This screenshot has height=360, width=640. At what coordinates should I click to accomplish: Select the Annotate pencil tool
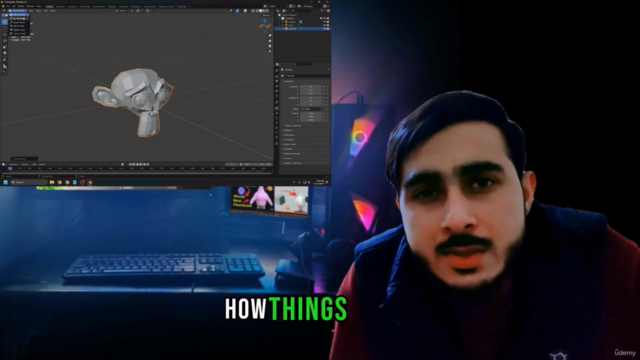pyautogui.click(x=5, y=60)
